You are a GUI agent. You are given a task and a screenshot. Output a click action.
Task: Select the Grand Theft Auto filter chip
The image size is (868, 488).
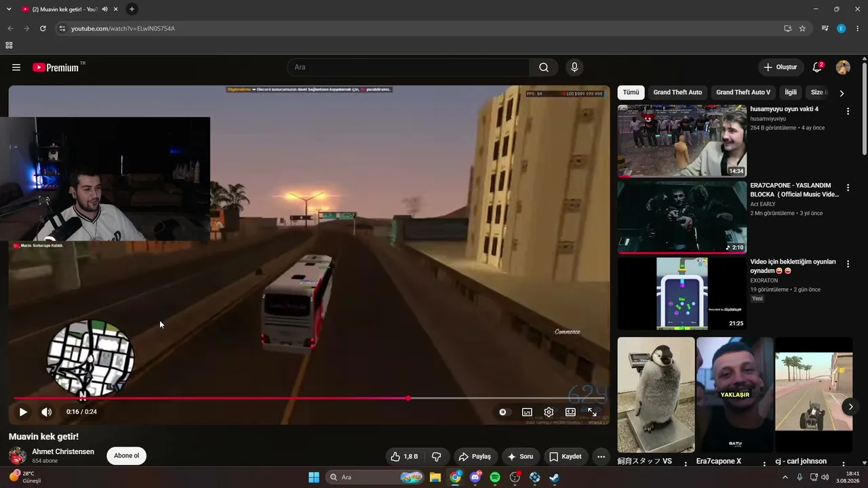pos(677,92)
